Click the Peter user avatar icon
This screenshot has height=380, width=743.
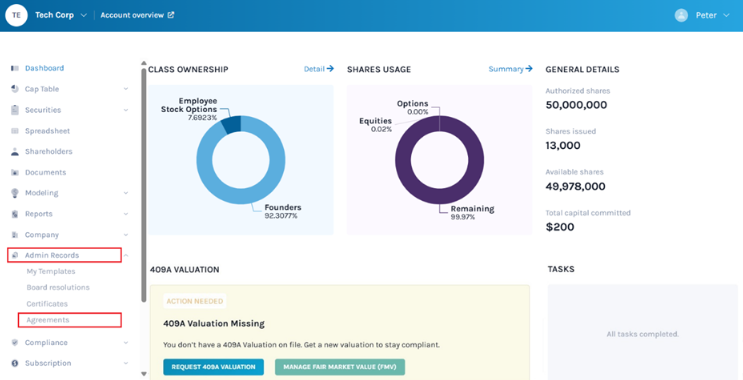(x=681, y=15)
